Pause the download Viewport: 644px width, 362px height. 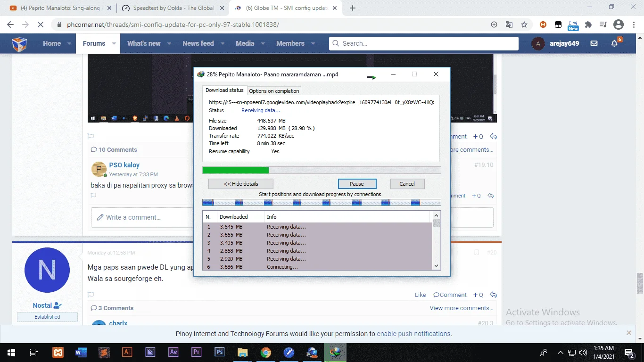pyautogui.click(x=357, y=184)
